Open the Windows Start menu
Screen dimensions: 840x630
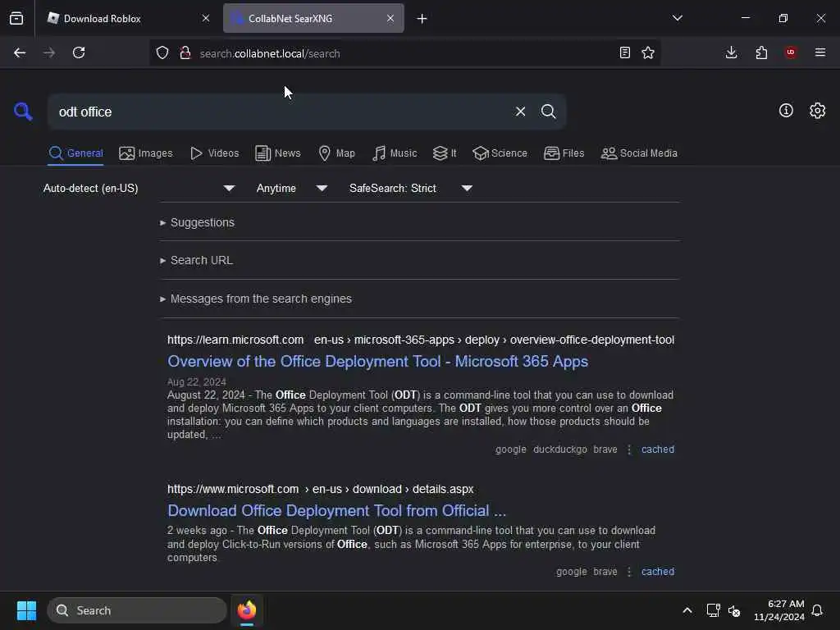(x=26, y=610)
